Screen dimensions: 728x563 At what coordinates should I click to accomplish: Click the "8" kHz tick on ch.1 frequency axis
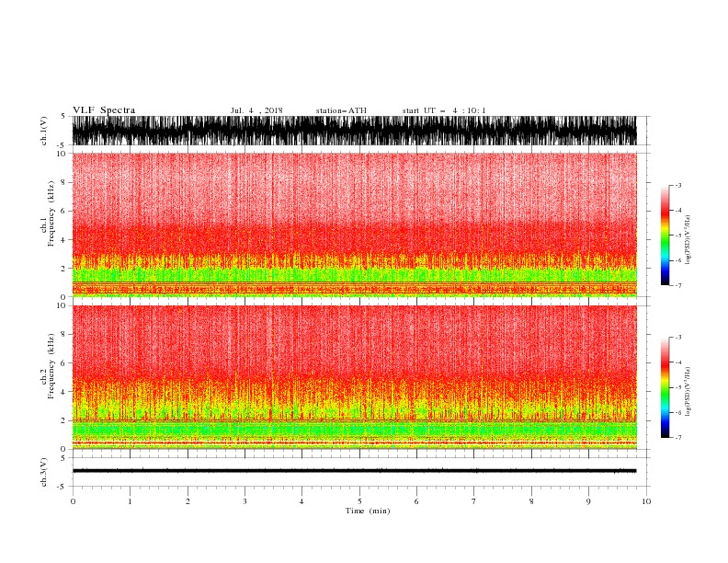tap(63, 182)
